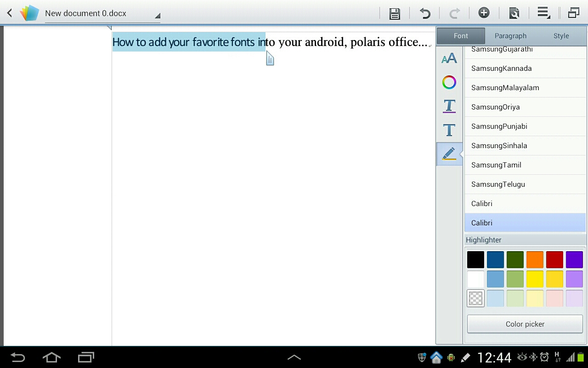Choose the SamsungPunjabi font
This screenshot has height=368, width=588.
click(x=525, y=126)
